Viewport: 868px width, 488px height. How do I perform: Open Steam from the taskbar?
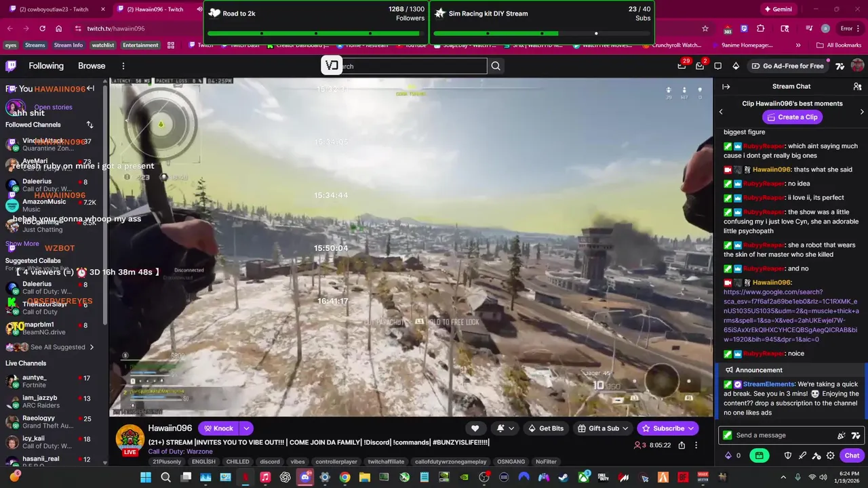[563, 477]
